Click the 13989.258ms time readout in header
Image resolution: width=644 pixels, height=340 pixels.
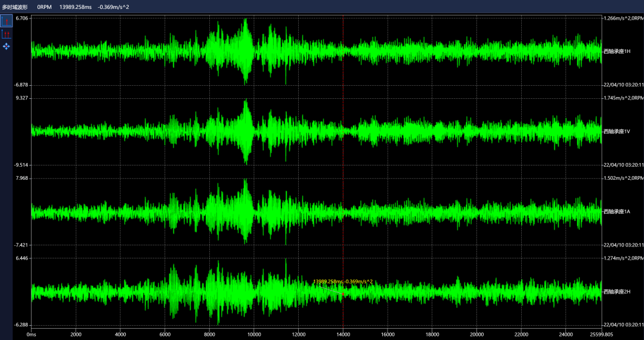point(76,7)
